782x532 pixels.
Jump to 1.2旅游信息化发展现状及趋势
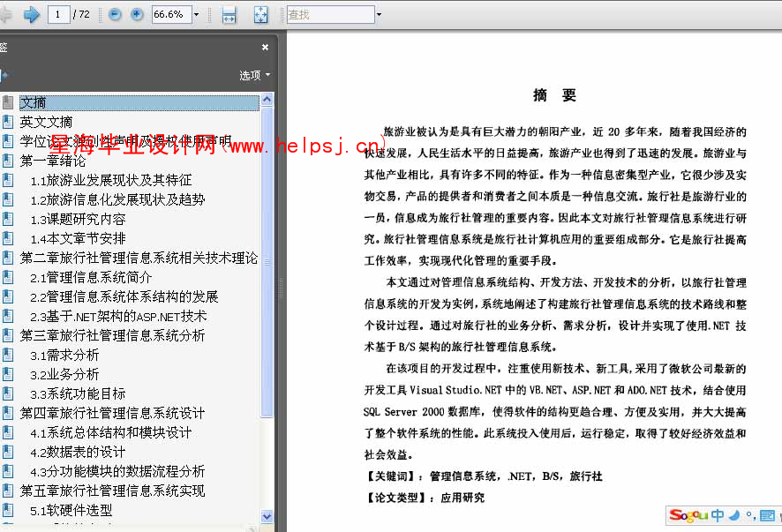click(117, 200)
